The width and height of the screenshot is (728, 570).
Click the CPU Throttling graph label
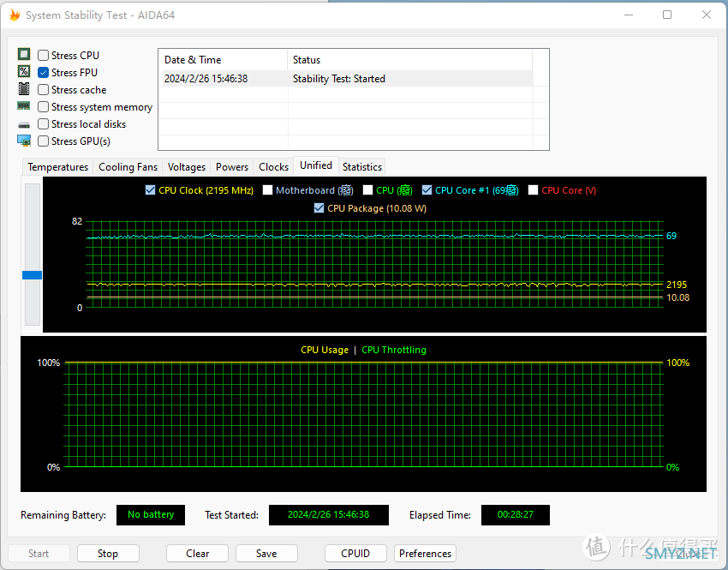394,350
